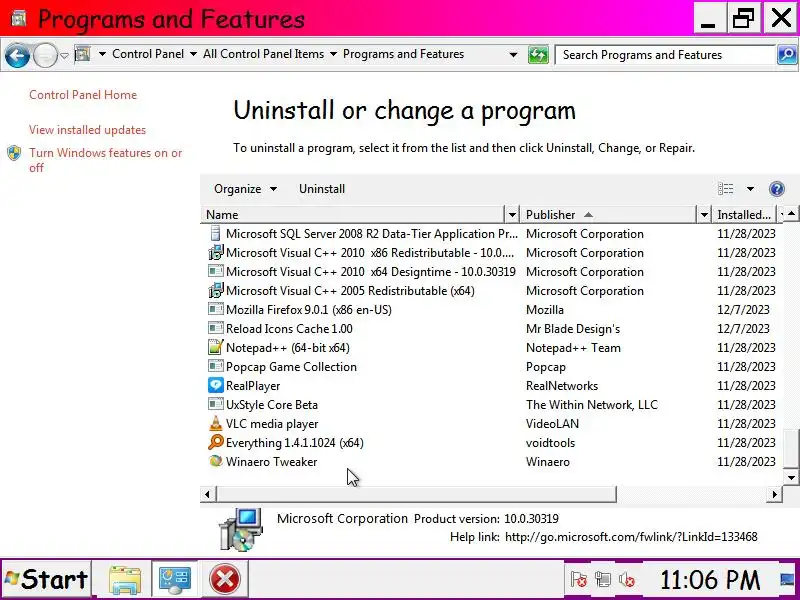Screen dimensions: 800x600
Task: Click Visual C++ 2010 x64 Designtime icon
Action: (216, 271)
